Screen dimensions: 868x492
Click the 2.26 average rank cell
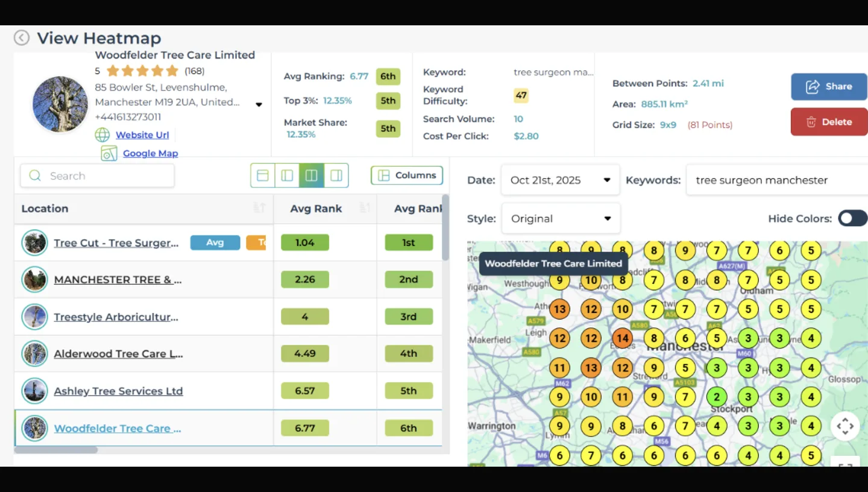point(305,280)
